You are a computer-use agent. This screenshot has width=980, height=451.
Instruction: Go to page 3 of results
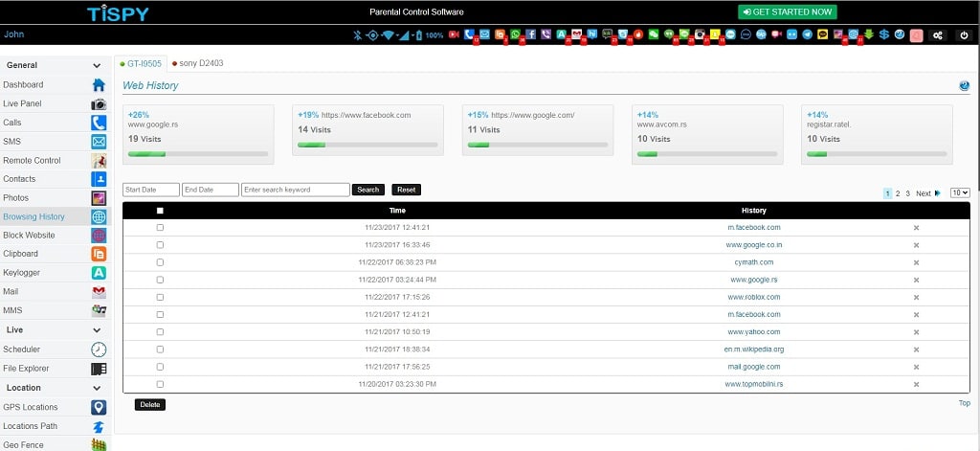907,194
